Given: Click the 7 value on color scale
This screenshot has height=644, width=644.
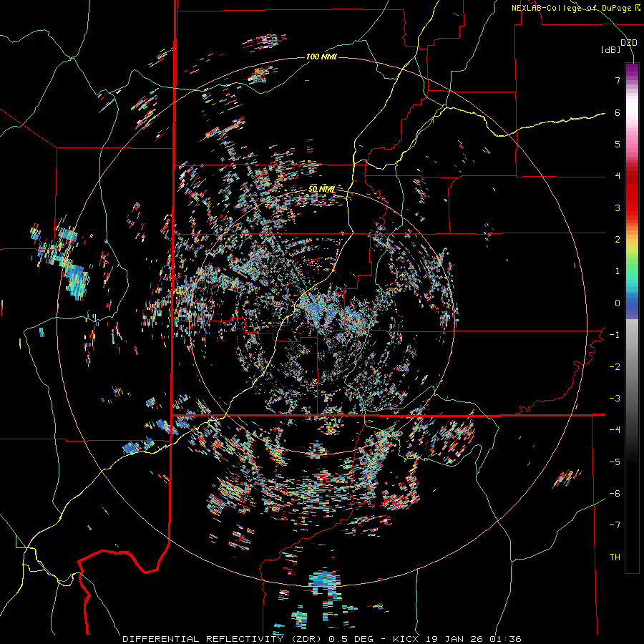Looking at the screenshot, I should [x=618, y=80].
